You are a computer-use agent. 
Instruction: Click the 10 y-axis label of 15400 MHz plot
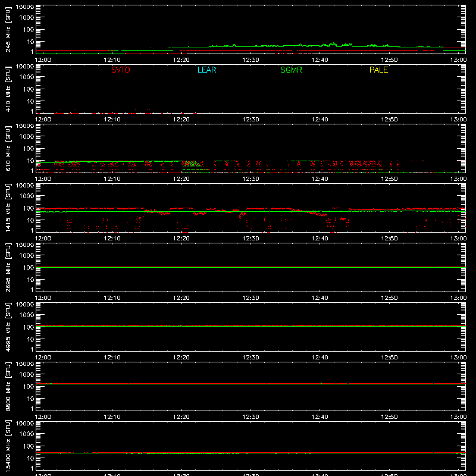30,458
